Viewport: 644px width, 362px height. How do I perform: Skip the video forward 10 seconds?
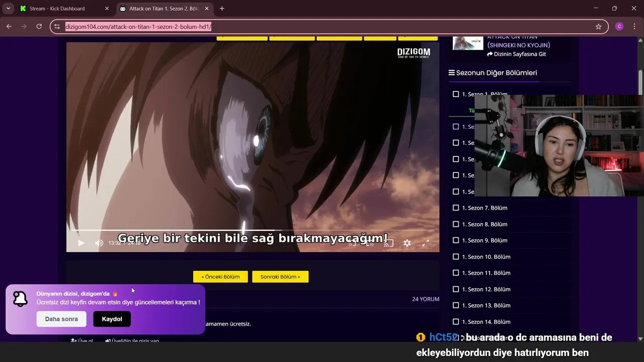[x=370, y=243]
